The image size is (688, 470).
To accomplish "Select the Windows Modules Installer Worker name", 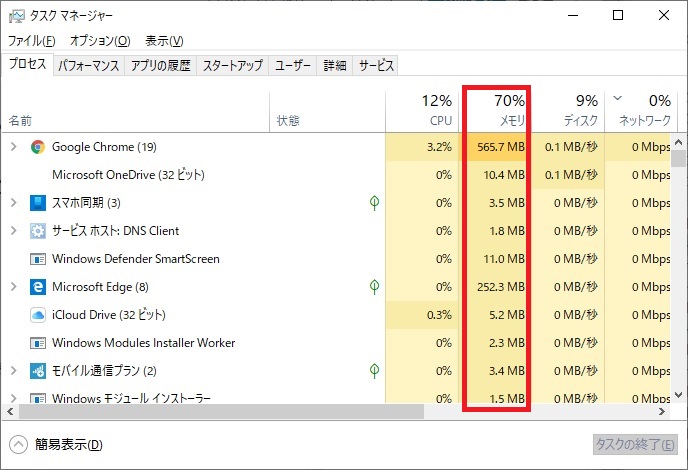I will [143, 343].
